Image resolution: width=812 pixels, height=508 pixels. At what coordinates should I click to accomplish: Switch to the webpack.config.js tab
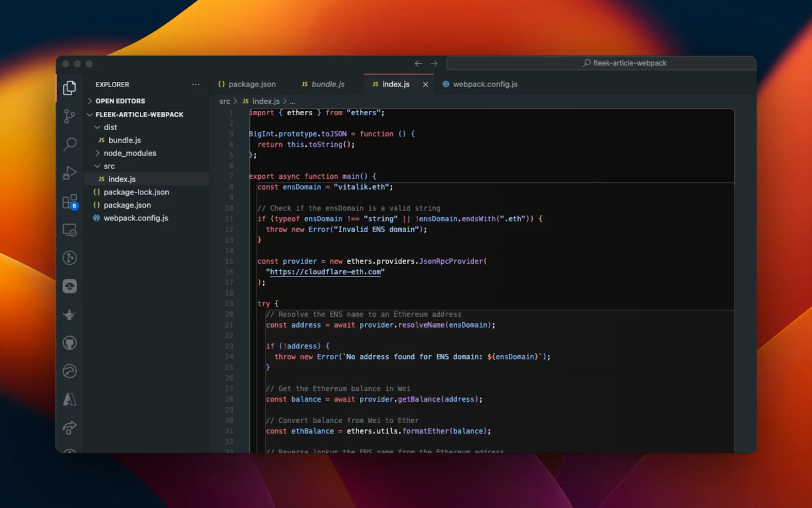point(485,84)
